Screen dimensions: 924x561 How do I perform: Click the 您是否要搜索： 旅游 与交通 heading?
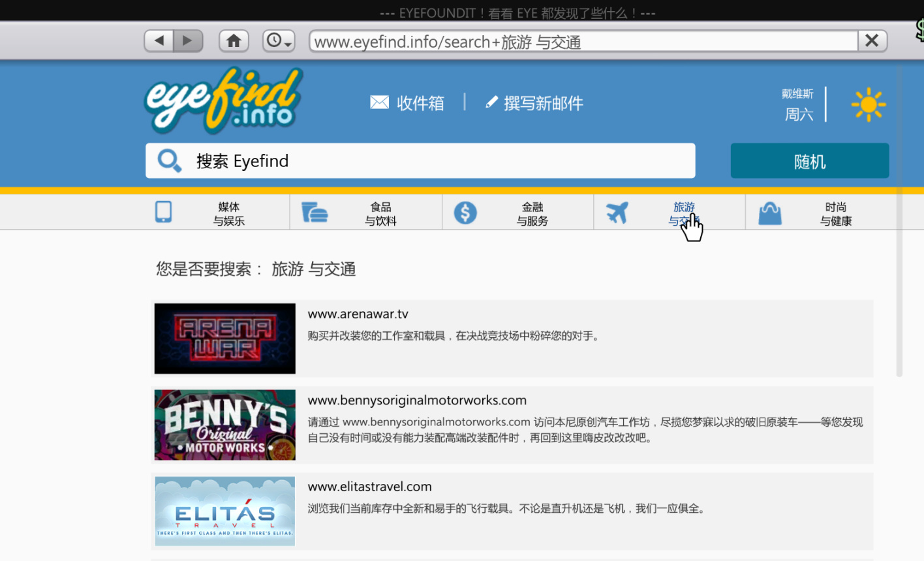tap(256, 269)
